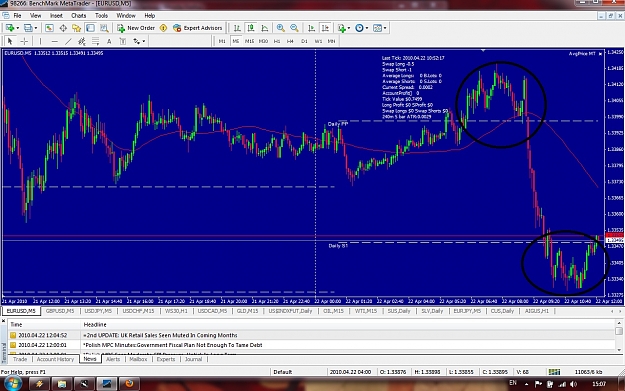Select the Arrows drawing tool
The height and width of the screenshot is (391, 625).
[137, 41]
